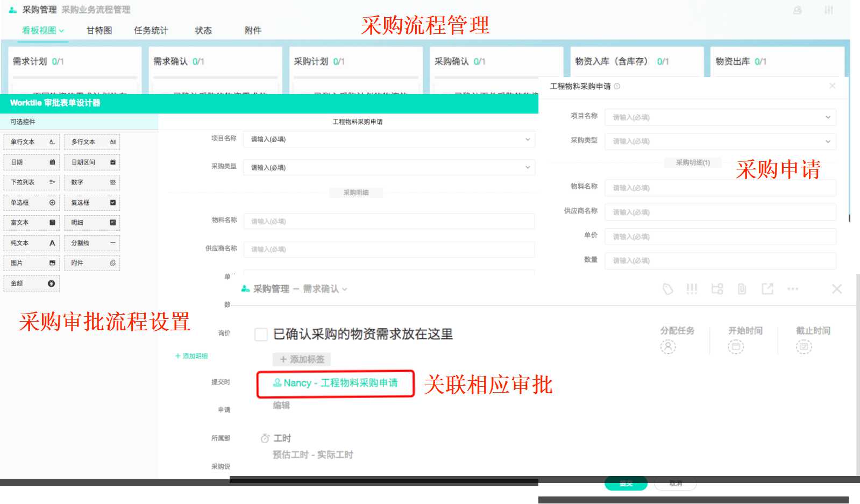Open subtask hierarchy icon in task detail
Viewport: 860px width, 504px height.
[x=717, y=289]
